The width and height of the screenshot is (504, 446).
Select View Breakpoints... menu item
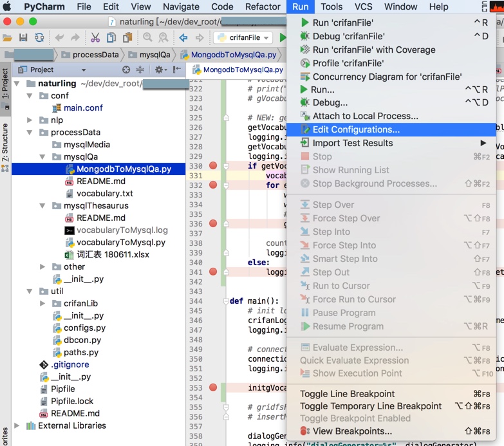(x=391, y=431)
